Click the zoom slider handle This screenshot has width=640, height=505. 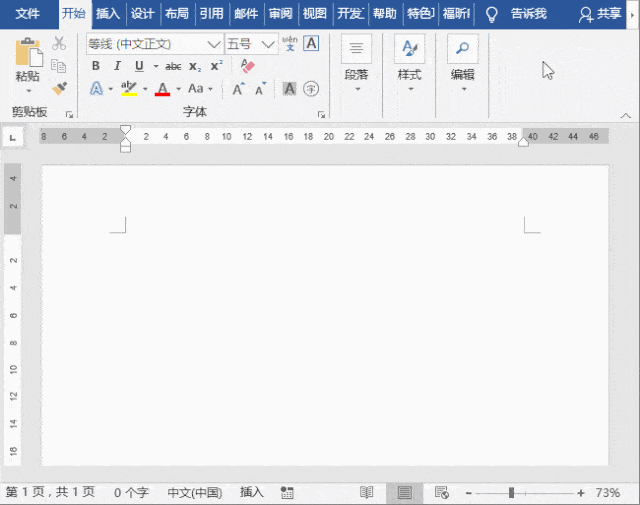pos(511,493)
